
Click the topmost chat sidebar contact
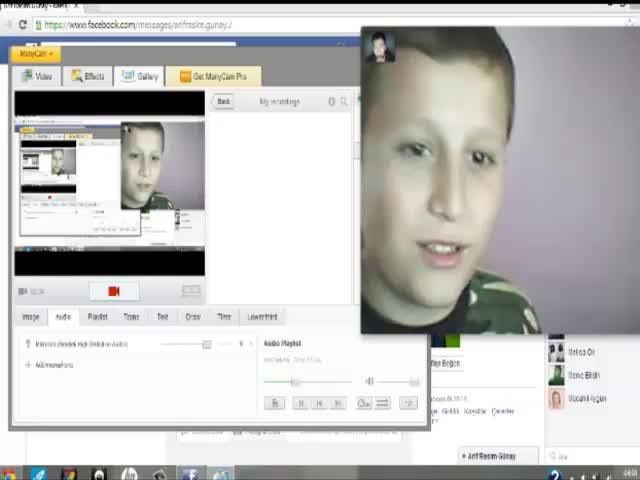tap(577, 352)
